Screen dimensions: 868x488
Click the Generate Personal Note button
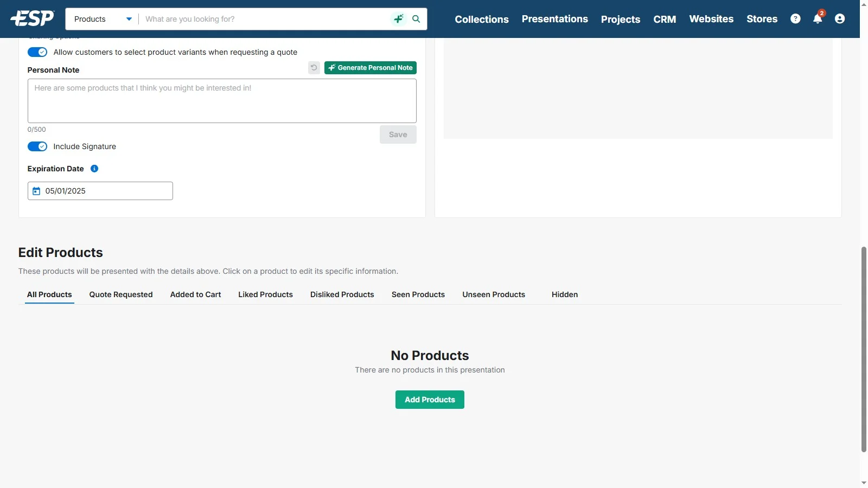click(371, 68)
